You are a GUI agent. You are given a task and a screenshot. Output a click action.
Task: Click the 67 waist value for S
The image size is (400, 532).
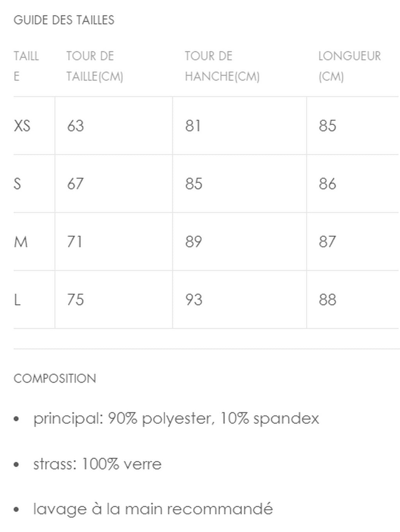click(75, 183)
